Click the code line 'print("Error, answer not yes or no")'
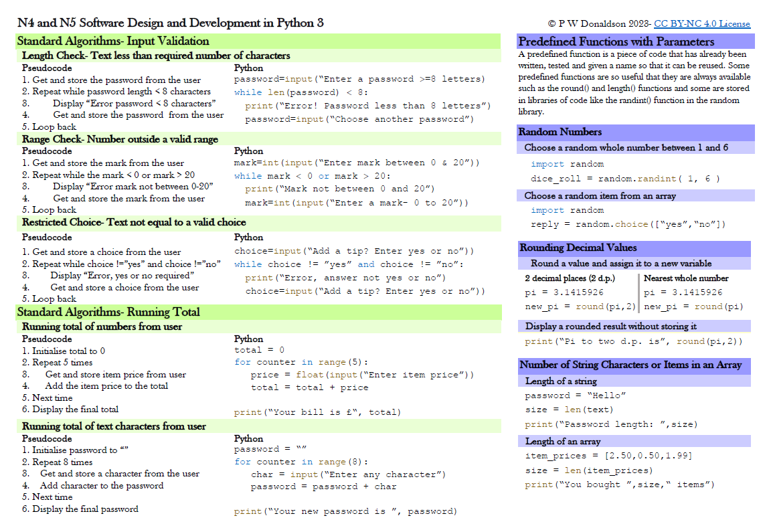 [x=345, y=278]
